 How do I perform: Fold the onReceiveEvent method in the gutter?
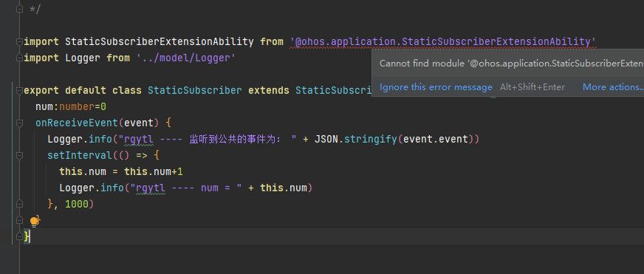click(19, 123)
